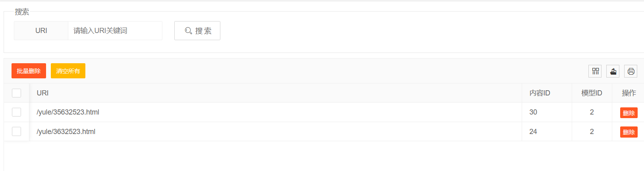Click the 搜索 button
644x171 pixels.
pyautogui.click(x=197, y=31)
